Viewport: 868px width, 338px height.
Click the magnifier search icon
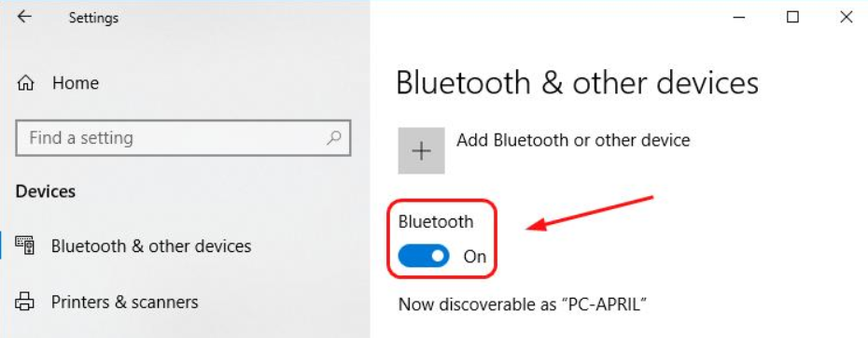pos(334,137)
